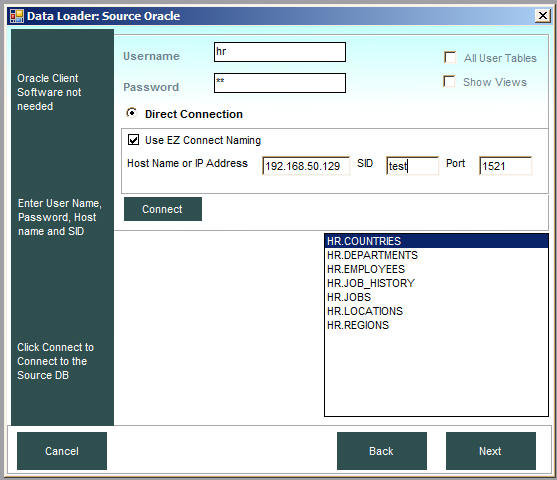Click the Connect button
Viewport: 557px width, 480px height.
[x=163, y=209]
